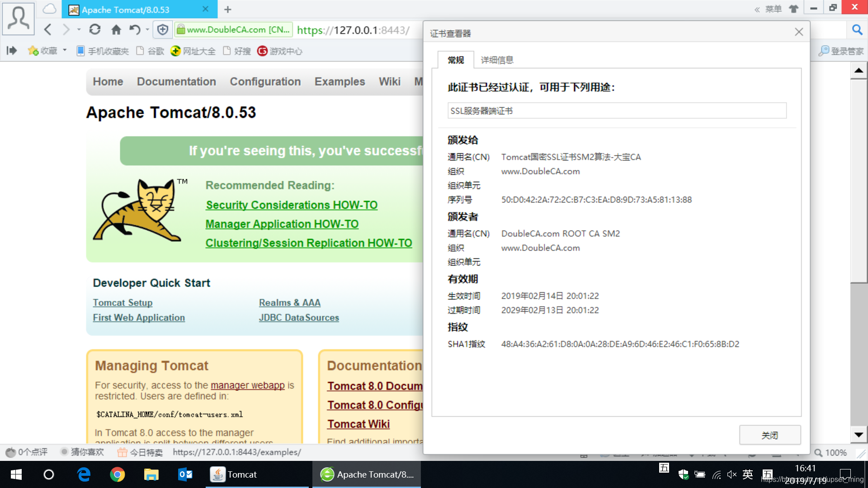Click SSL服务器端证书 usage field
This screenshot has width=868, height=488.
(617, 111)
